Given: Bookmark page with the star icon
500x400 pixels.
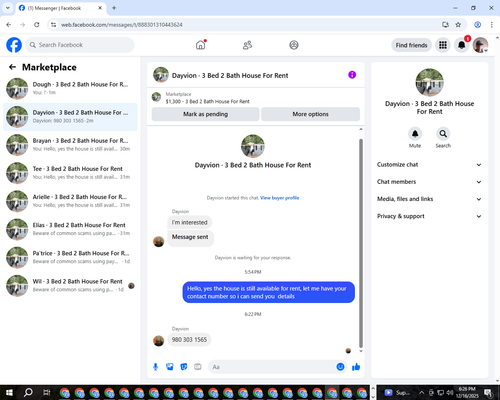Looking at the screenshot, I should tap(458, 25).
